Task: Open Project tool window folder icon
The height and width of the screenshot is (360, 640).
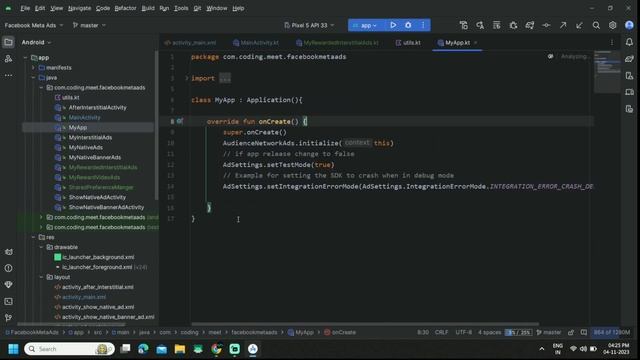Action: [8, 42]
